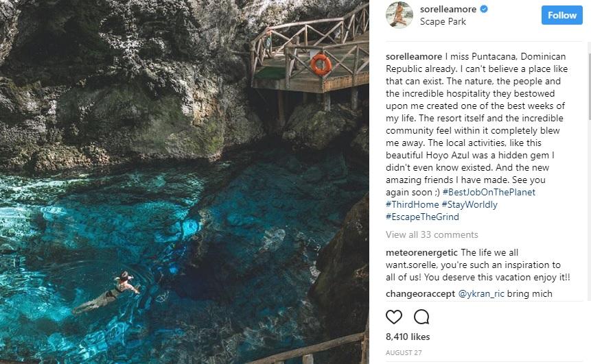
Task: Open the #StayWorldly hashtag
Action: pyautogui.click(x=470, y=204)
